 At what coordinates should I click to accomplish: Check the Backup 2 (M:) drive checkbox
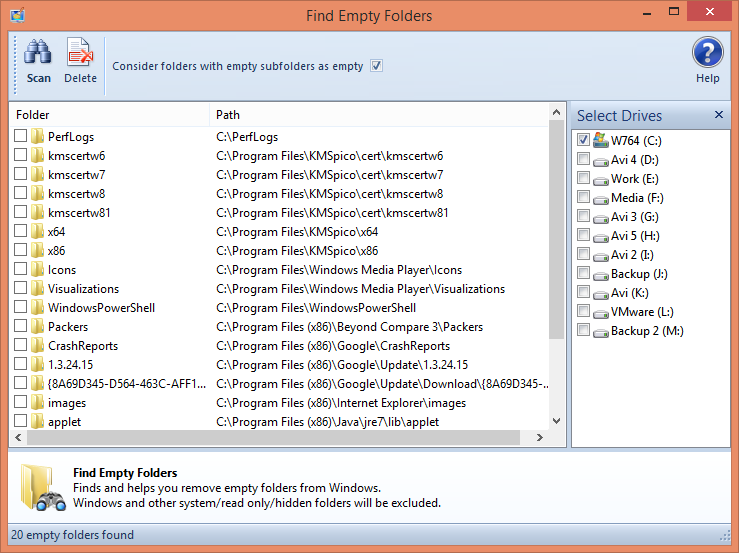(583, 330)
